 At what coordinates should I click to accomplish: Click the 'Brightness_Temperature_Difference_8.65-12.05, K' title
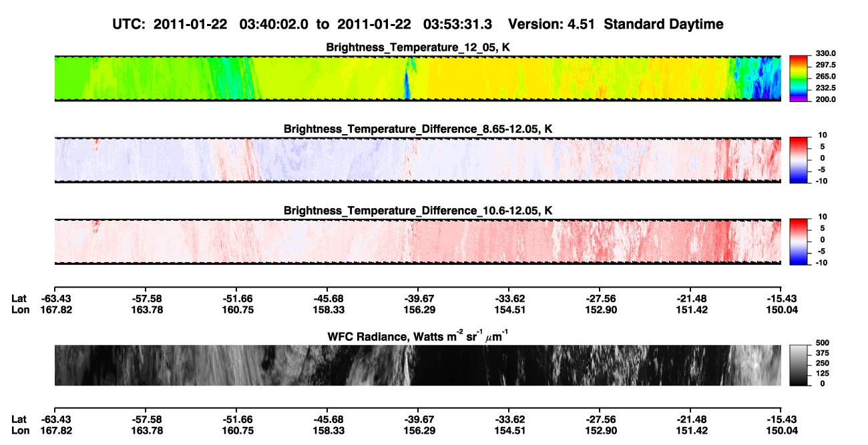[418, 128]
